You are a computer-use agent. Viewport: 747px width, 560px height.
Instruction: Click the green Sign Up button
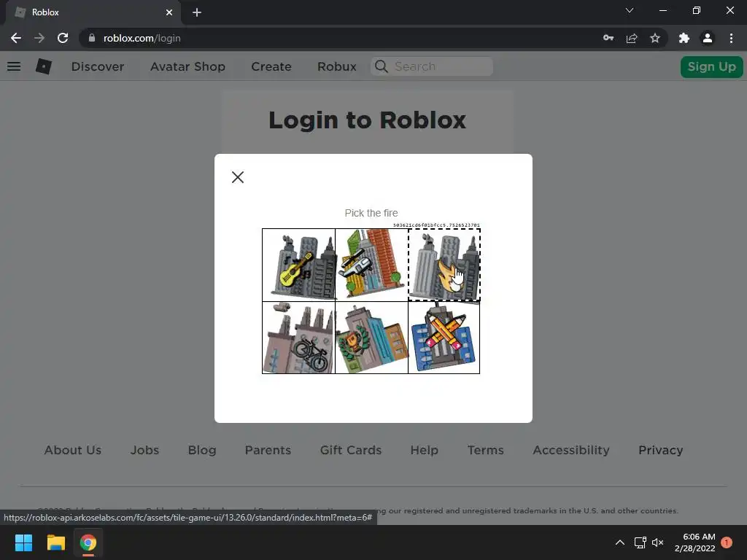tap(712, 66)
